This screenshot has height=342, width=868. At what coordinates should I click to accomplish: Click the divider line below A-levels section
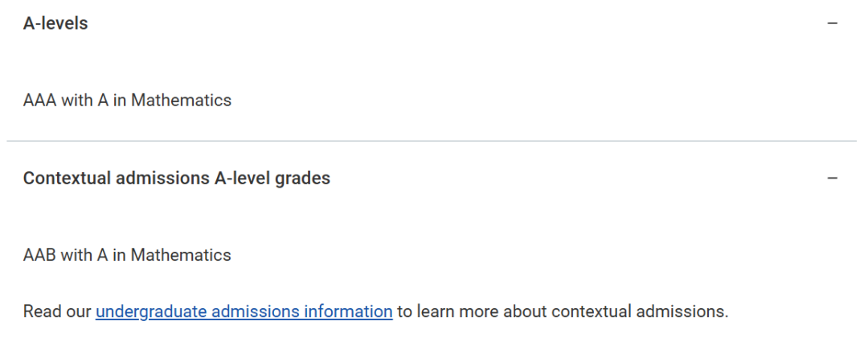[x=432, y=142]
